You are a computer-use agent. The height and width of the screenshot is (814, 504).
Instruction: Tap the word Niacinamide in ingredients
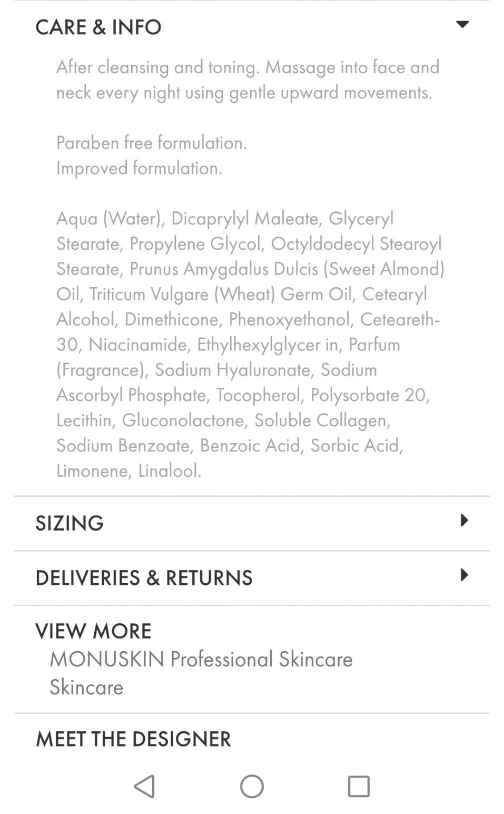pyautogui.click(x=138, y=344)
